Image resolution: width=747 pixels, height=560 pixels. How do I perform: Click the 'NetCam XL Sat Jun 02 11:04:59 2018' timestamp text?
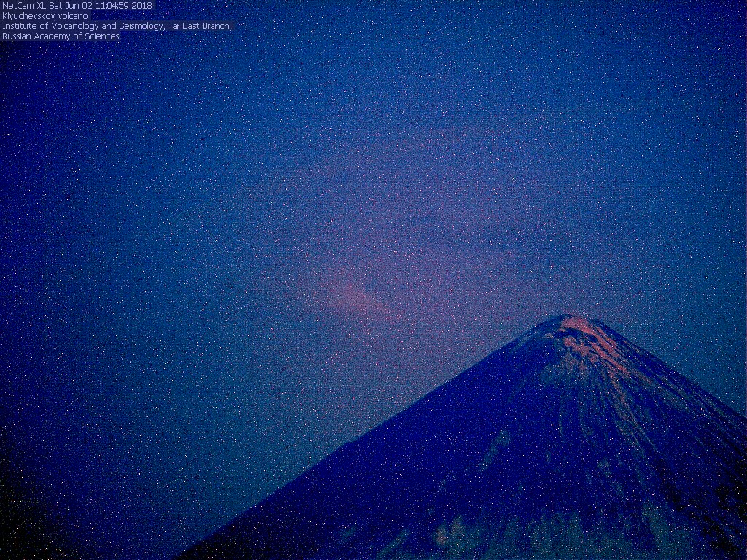(77, 6)
